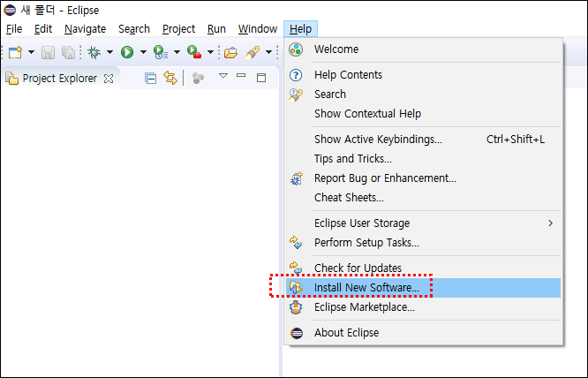Click the Coverage run icon
Viewport: 588px width, 378px height.
coord(161,52)
